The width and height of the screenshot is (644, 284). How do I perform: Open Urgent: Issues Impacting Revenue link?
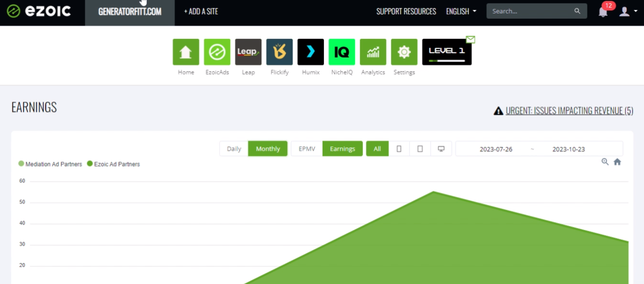(569, 111)
